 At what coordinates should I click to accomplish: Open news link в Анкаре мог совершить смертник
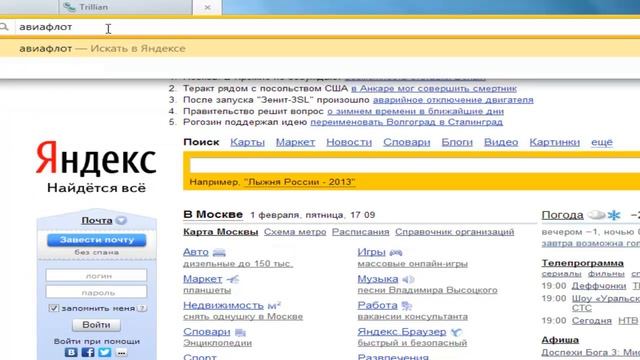pyautogui.click(x=434, y=88)
